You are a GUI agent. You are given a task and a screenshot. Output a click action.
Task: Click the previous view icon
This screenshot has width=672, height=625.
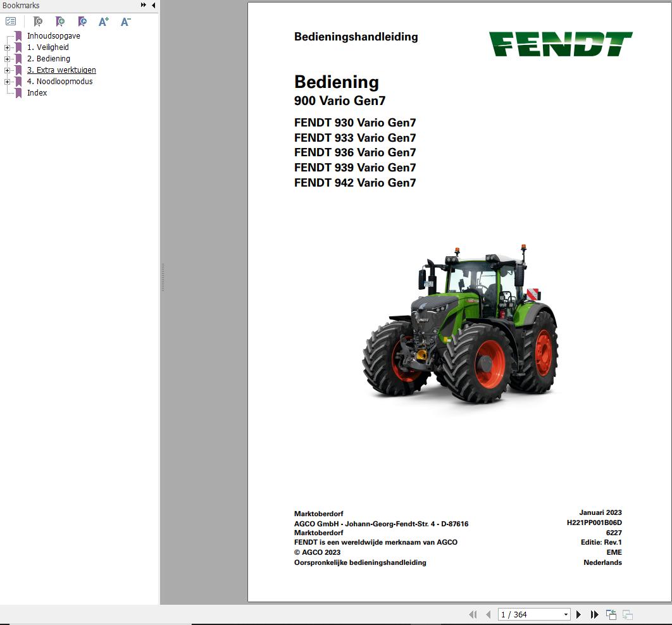point(611,615)
